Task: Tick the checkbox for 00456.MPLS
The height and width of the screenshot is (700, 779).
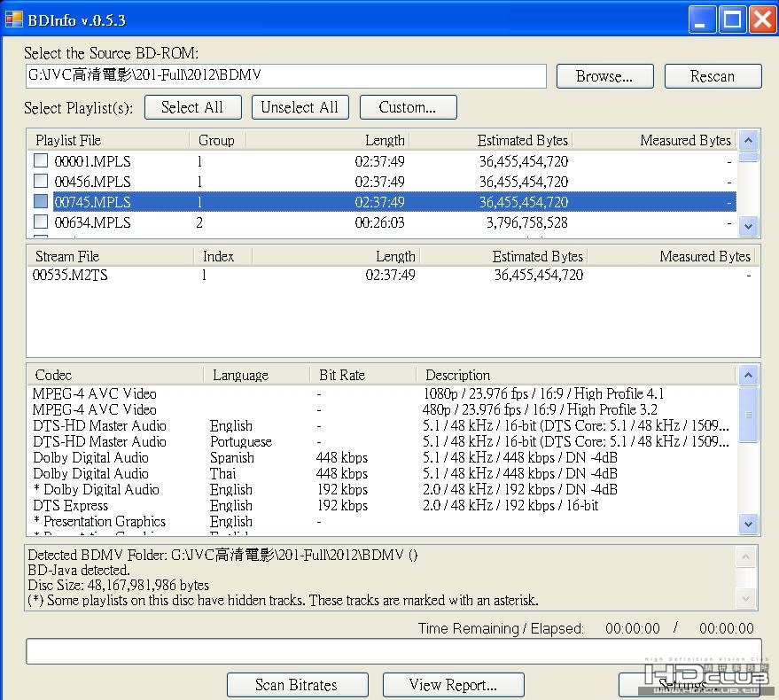Action: [x=40, y=181]
